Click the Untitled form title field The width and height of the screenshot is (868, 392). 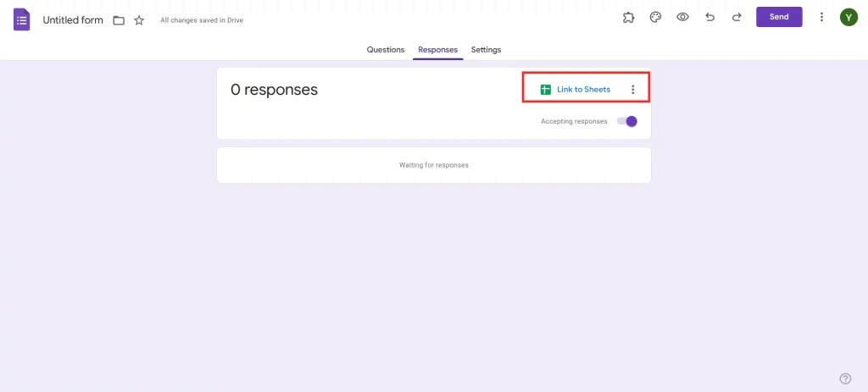point(73,20)
